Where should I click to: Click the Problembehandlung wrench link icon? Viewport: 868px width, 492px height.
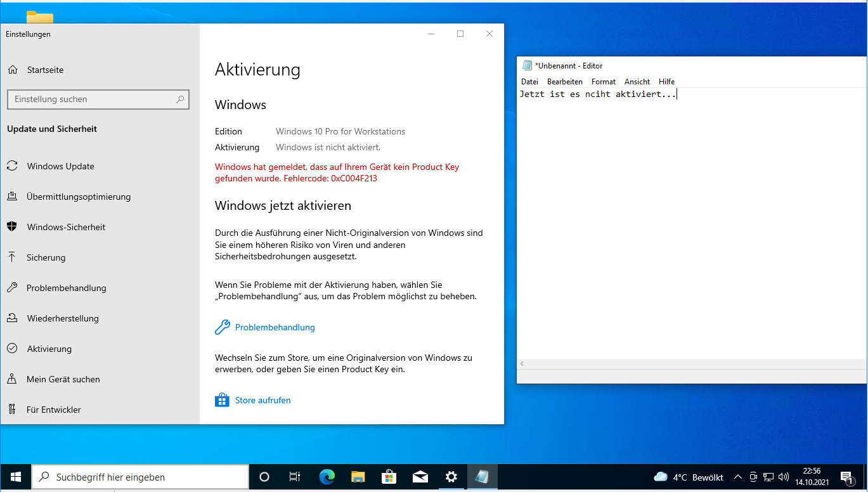pos(222,327)
